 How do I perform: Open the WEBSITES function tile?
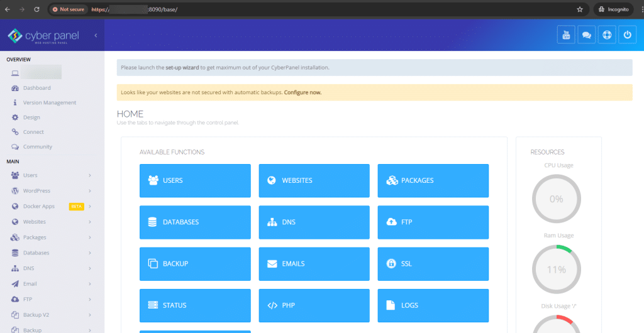pyautogui.click(x=314, y=180)
